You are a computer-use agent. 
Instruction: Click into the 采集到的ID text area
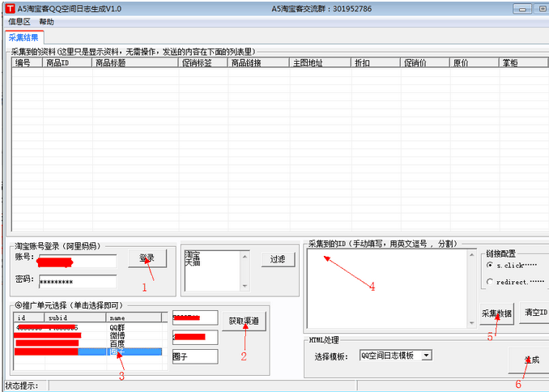tap(387, 288)
